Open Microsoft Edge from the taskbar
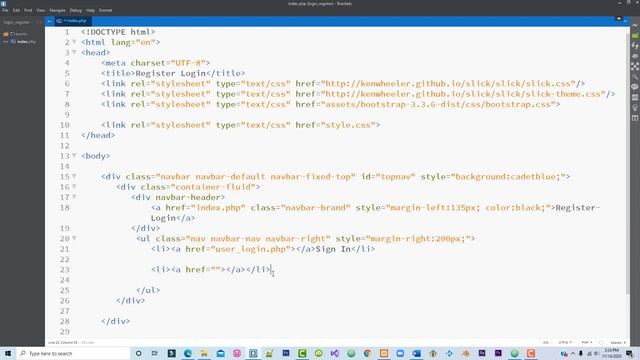 [x=188, y=353]
